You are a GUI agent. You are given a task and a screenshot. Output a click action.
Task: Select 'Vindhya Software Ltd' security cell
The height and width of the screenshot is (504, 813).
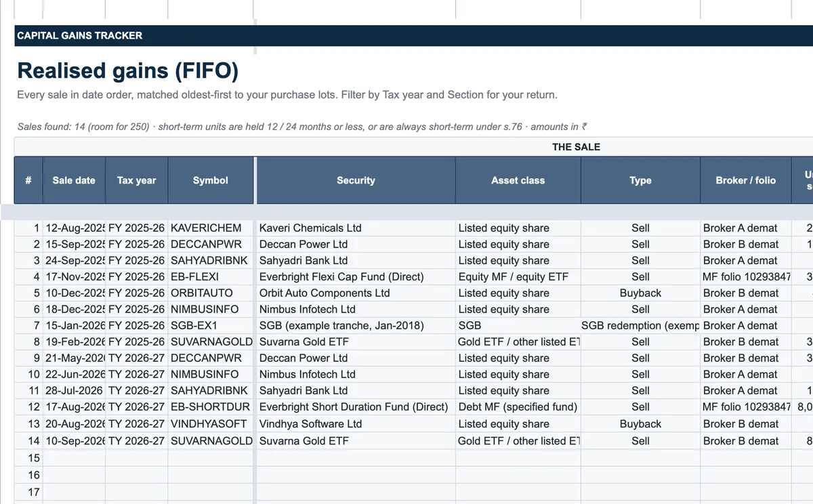356,424
